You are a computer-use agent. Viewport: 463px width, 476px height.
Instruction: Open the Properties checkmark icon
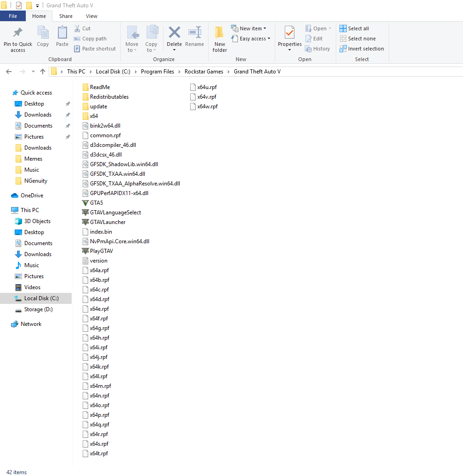pyautogui.click(x=289, y=33)
